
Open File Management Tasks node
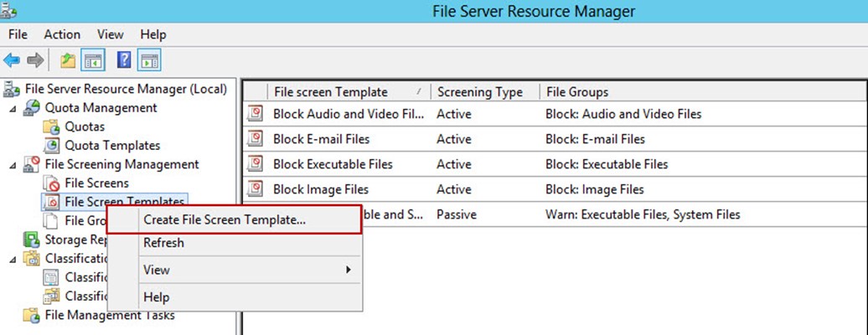[110, 316]
